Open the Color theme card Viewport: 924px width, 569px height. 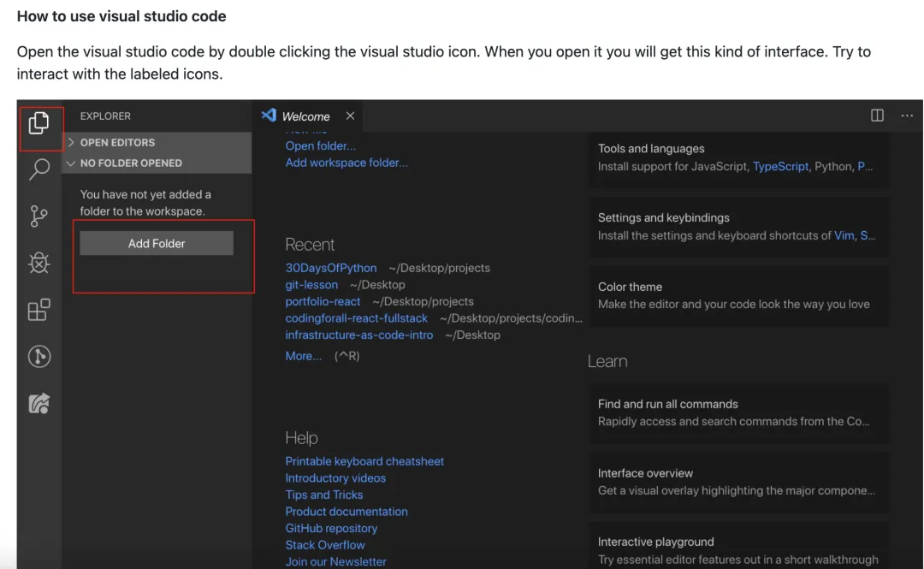click(x=739, y=295)
